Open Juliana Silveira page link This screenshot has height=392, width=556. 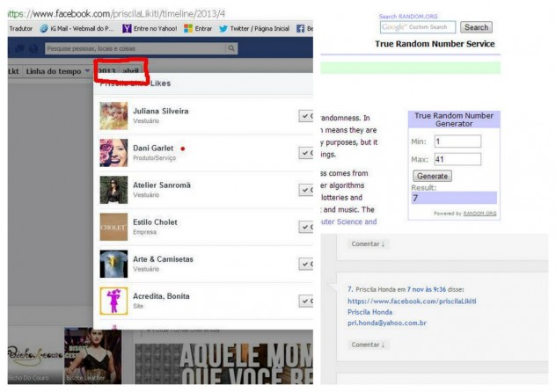tap(161, 112)
